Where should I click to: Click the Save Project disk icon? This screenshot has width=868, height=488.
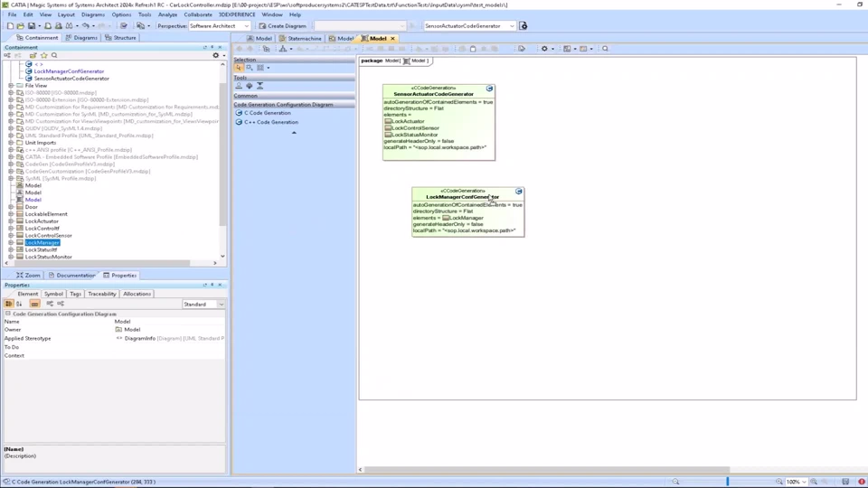[x=32, y=26]
